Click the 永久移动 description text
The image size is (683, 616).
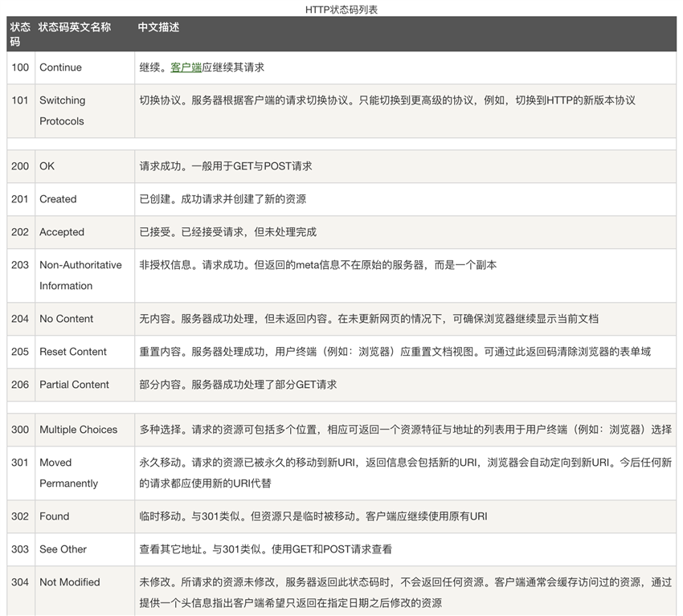pyautogui.click(x=406, y=473)
